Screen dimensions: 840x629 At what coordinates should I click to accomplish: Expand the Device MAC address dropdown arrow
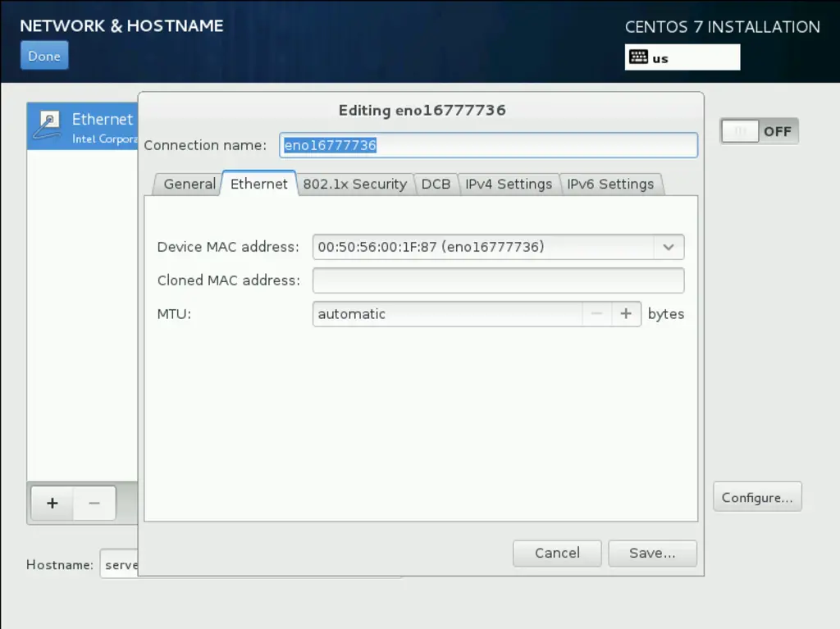pyautogui.click(x=668, y=247)
